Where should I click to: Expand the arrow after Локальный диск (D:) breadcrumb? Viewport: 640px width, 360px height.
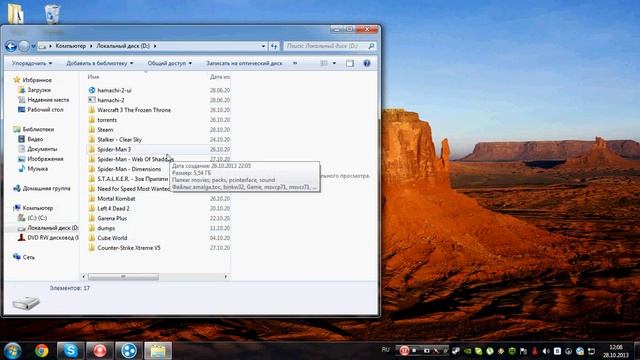(x=155, y=46)
